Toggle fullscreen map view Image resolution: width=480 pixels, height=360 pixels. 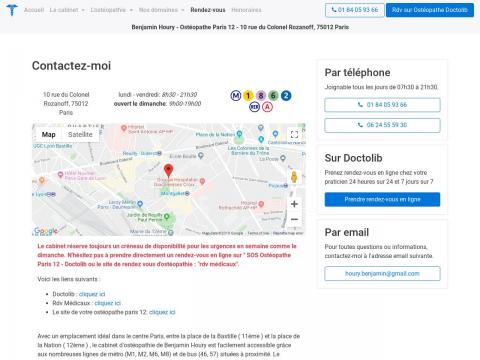tap(294, 134)
